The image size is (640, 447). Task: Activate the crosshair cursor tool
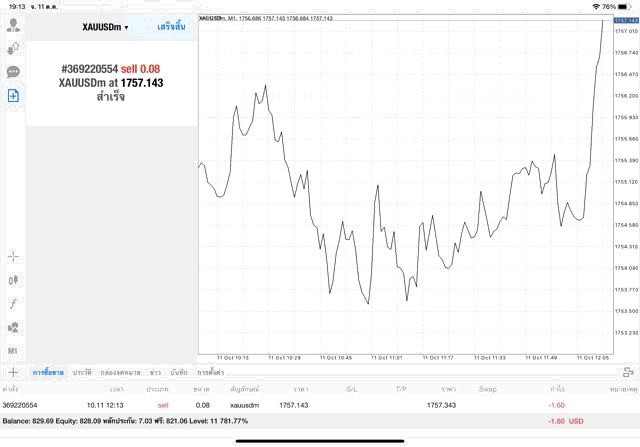tap(14, 256)
